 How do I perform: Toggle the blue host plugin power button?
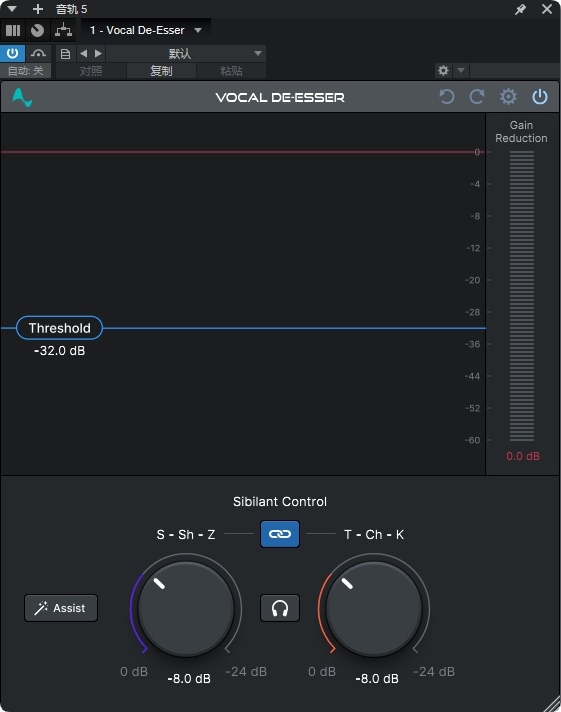[12, 54]
